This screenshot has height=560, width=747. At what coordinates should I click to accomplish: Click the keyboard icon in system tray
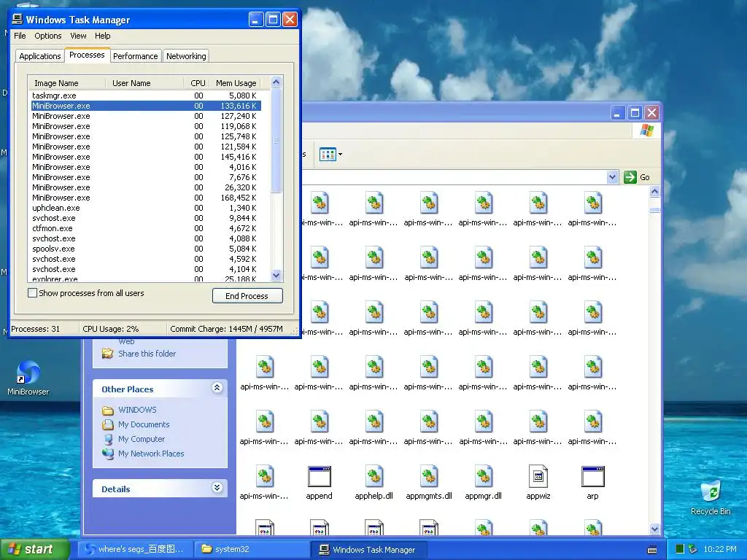point(652,550)
